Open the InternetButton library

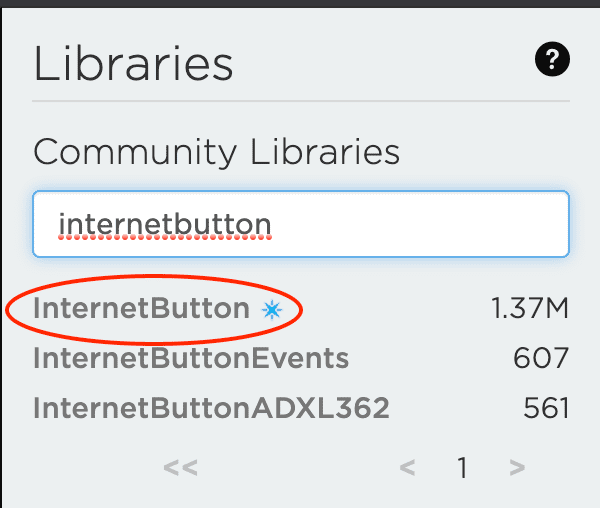(142, 308)
